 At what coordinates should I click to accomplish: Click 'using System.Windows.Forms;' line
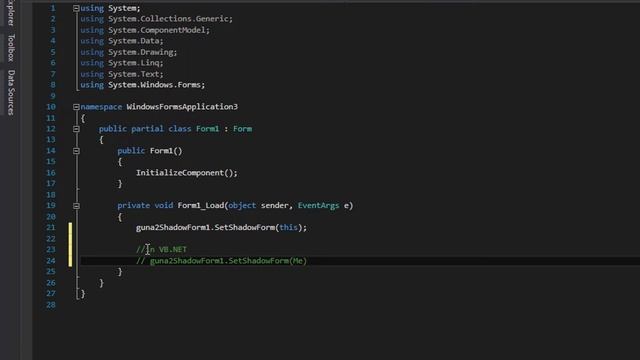point(142,85)
